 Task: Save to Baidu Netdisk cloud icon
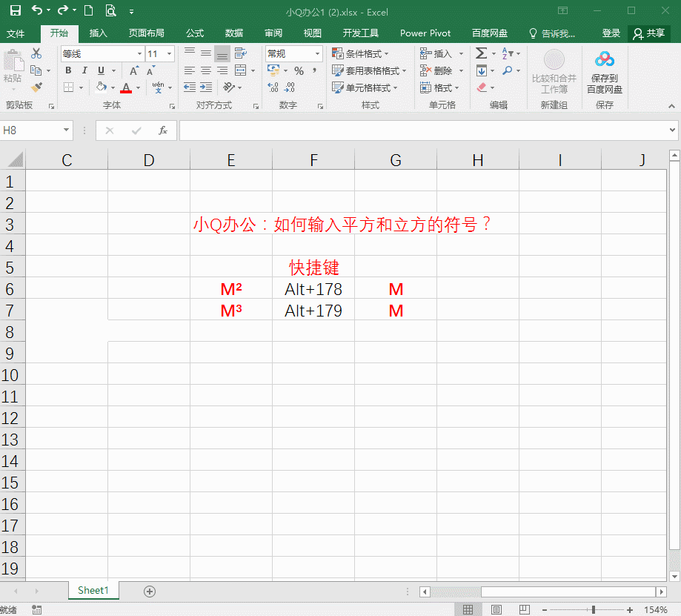pos(605,72)
